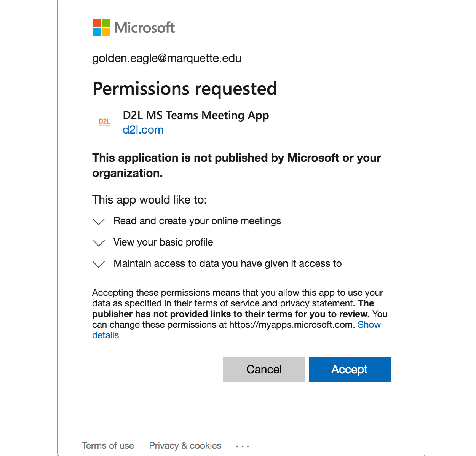Expand the View your basic profile chevron

pyautogui.click(x=99, y=243)
